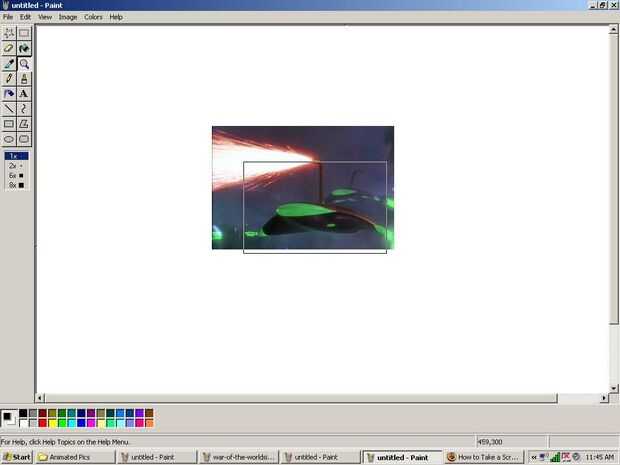Select the dark red swatch
The image size is (620, 465).
43,413
